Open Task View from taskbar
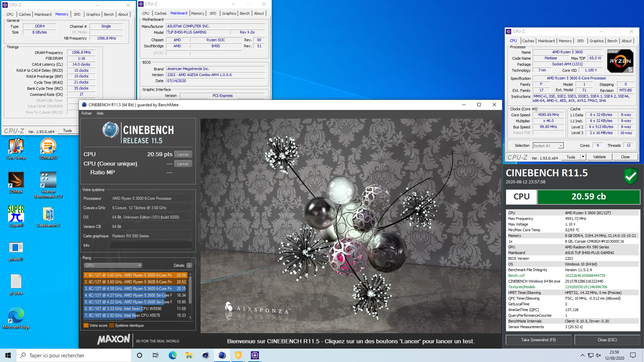This screenshot has height=362, width=644. click(156, 355)
